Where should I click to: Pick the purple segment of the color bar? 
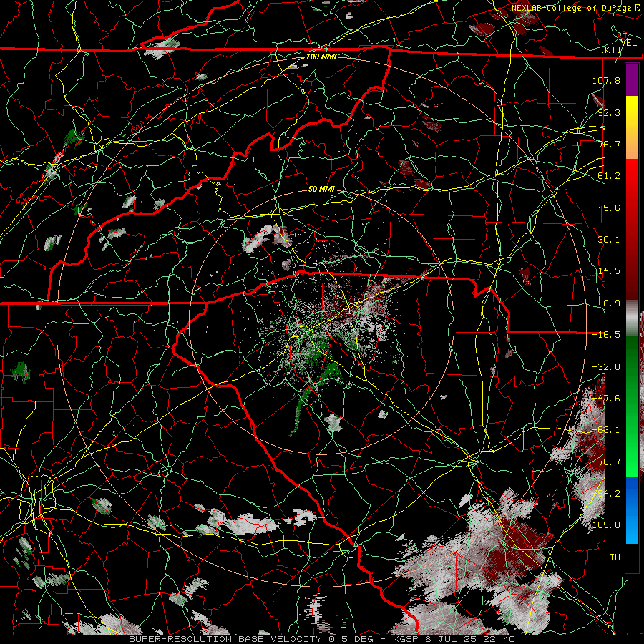tap(632, 79)
